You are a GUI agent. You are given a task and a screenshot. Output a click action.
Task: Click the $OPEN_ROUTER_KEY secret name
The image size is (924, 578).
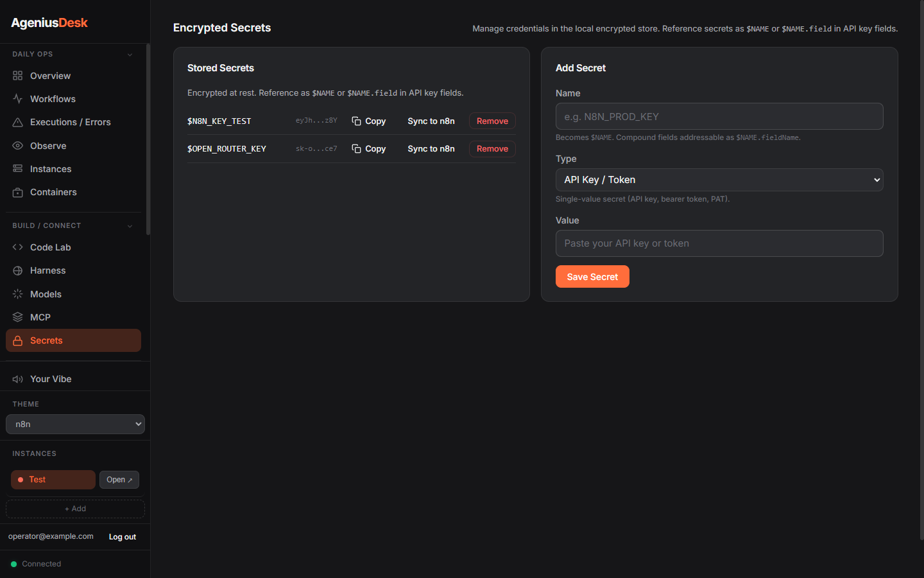coord(227,148)
